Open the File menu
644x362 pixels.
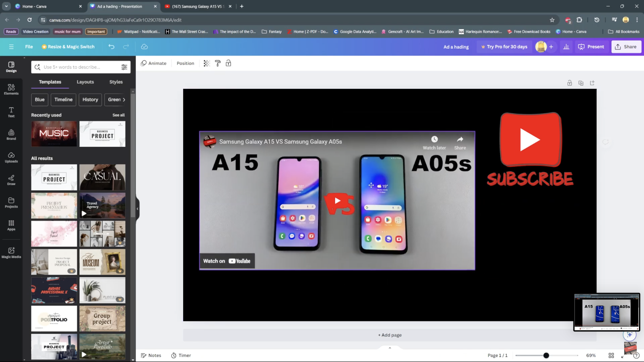(29, 47)
